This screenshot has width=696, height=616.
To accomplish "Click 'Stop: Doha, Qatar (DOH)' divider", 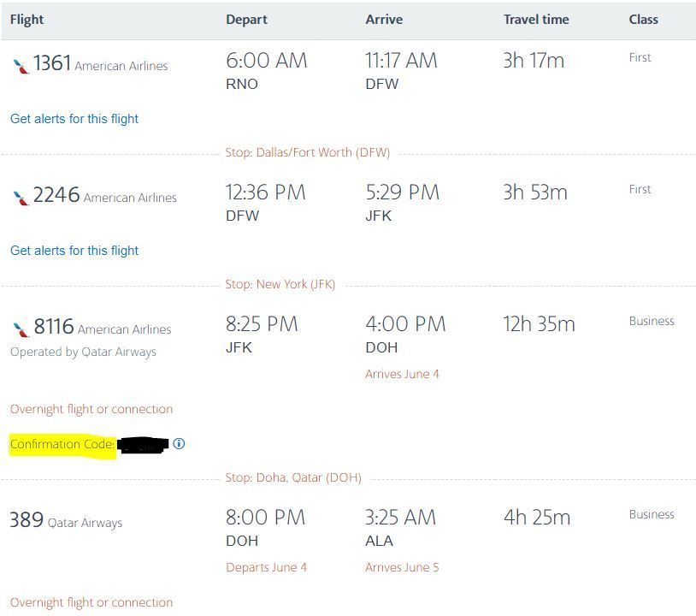I will 292,478.
